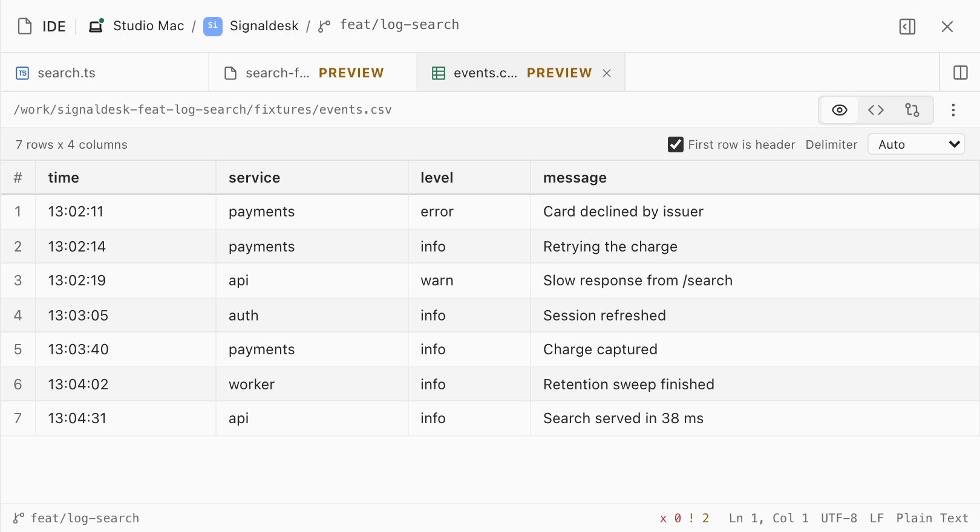Click the LF line ending indicator
The width and height of the screenshot is (980, 532).
click(877, 518)
